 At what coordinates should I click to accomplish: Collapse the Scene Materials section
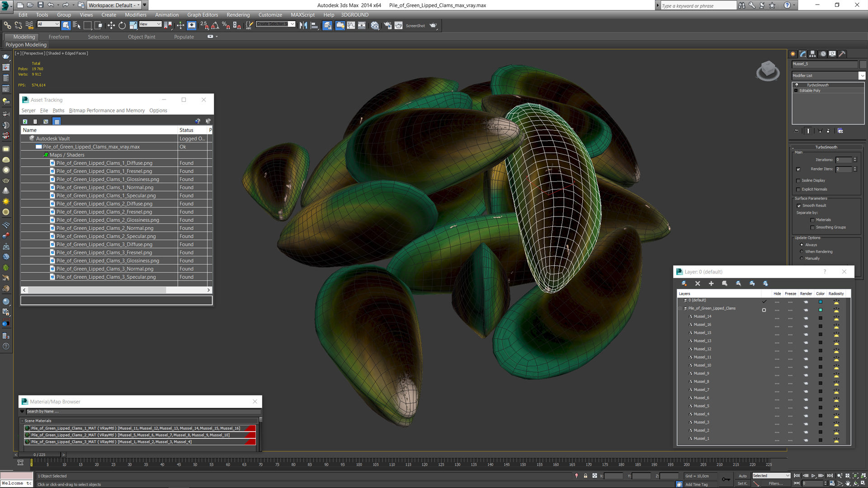click(22, 421)
